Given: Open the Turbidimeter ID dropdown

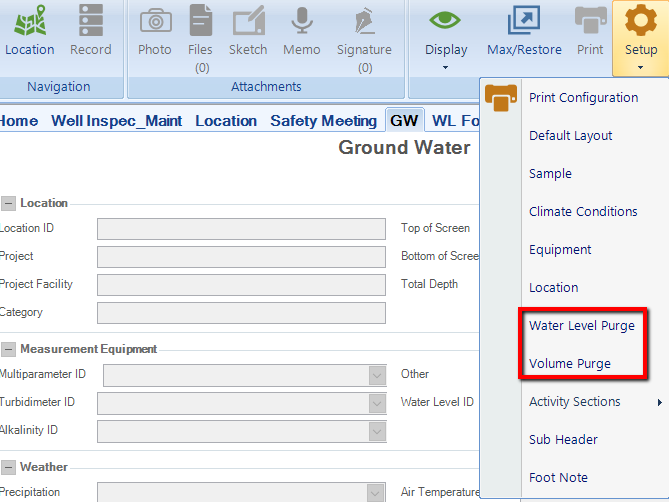Looking at the screenshot, I should click(377, 403).
